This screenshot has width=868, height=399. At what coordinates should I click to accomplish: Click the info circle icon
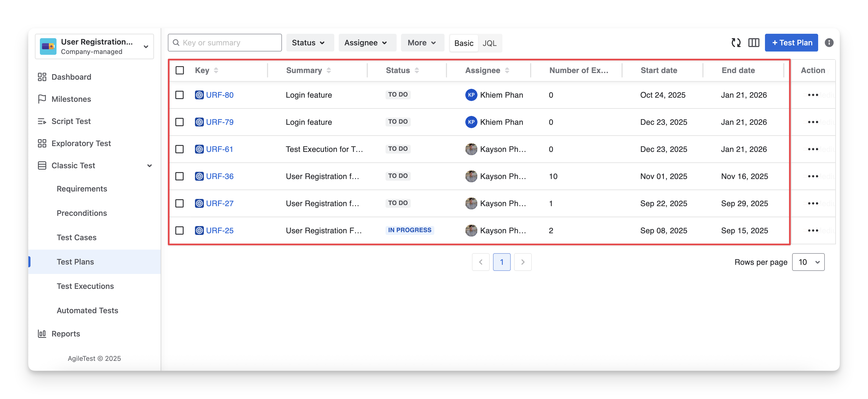pyautogui.click(x=829, y=43)
